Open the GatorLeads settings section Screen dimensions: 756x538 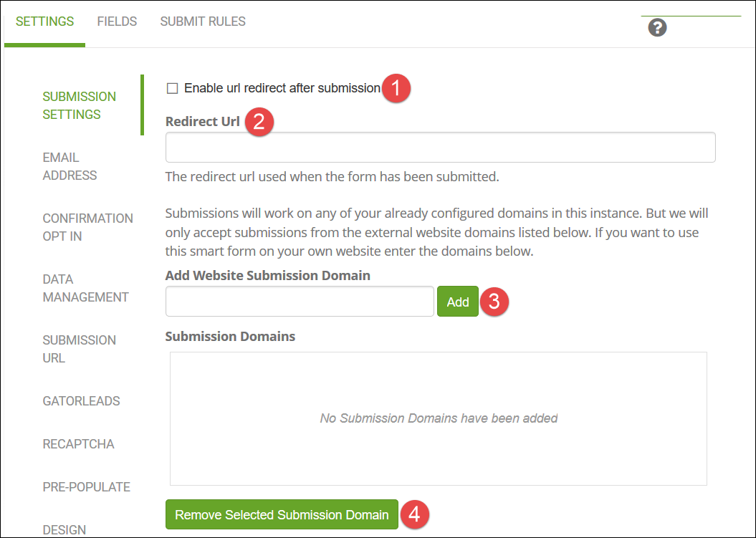tap(81, 401)
